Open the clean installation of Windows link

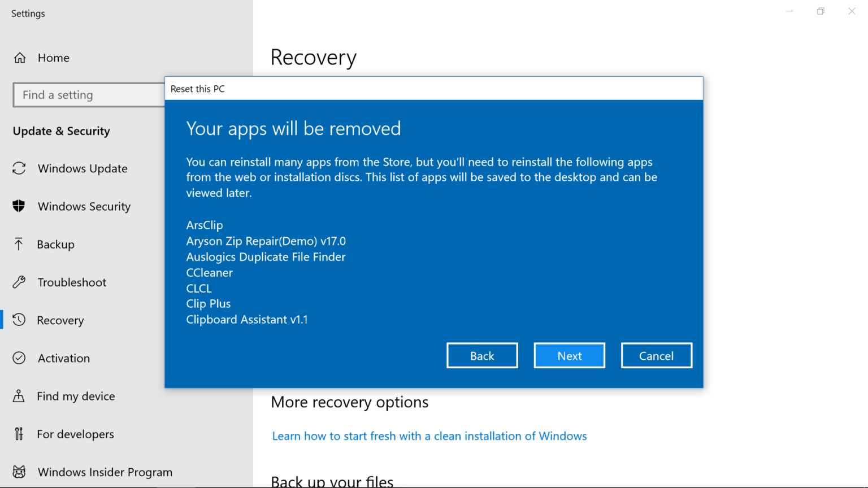tap(429, 435)
